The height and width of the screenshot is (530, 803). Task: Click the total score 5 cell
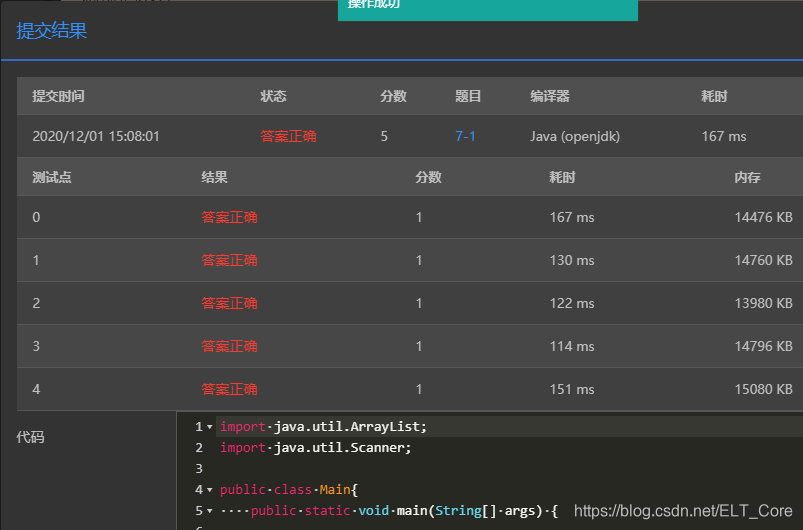(x=384, y=136)
